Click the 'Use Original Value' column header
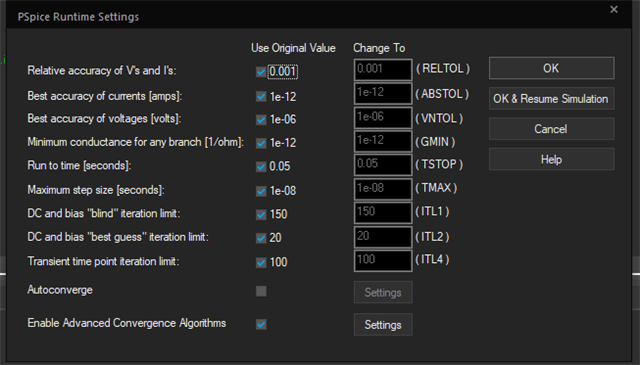This screenshot has height=365, width=640. pyautogui.click(x=293, y=48)
